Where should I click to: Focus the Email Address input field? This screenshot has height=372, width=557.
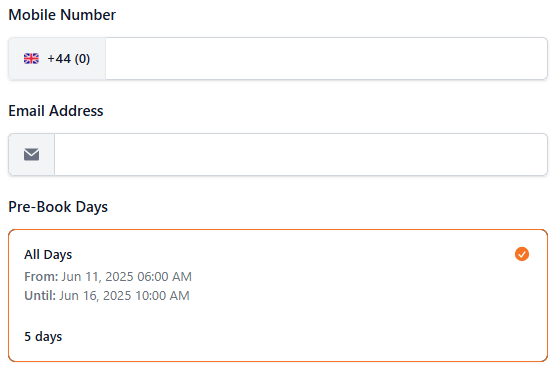301,155
